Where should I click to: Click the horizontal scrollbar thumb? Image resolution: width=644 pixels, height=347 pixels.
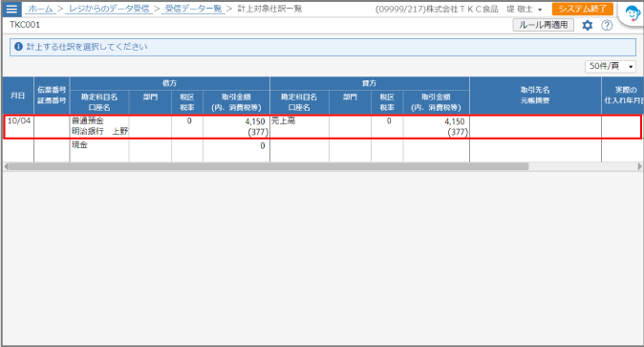[x=268, y=166]
